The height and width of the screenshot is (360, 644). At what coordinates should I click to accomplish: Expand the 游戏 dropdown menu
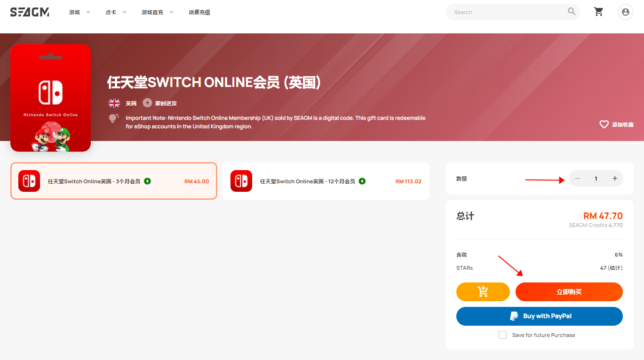click(80, 12)
